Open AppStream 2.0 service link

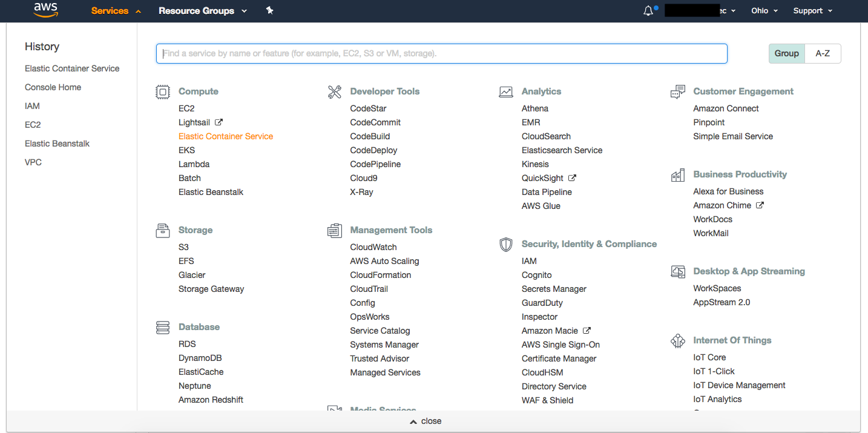coord(722,302)
